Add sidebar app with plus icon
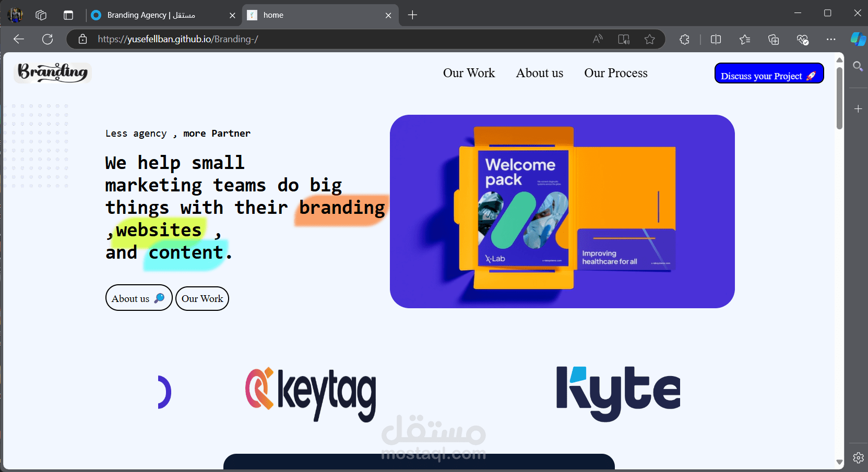 858,108
